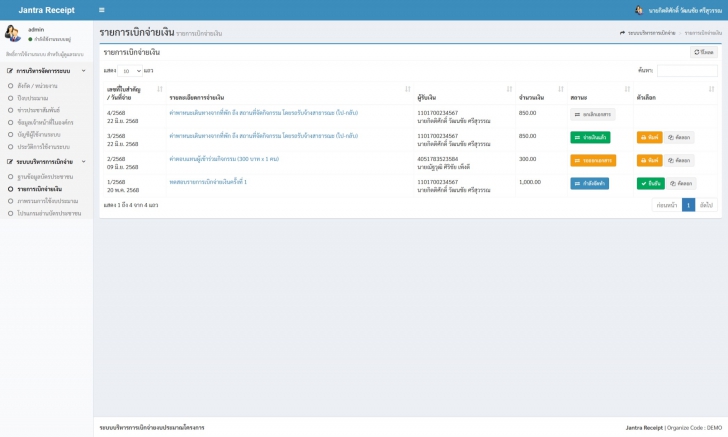Viewport: 728px width, 437px height.
Task: Copy receipt 3/2568 using คัดลอก button
Action: click(679, 137)
